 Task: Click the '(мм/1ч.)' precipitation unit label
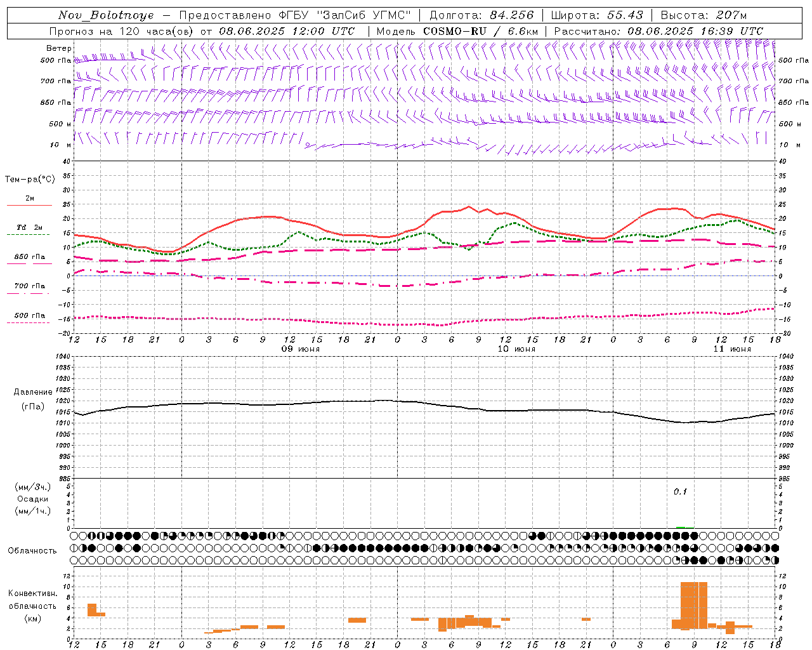(x=32, y=511)
